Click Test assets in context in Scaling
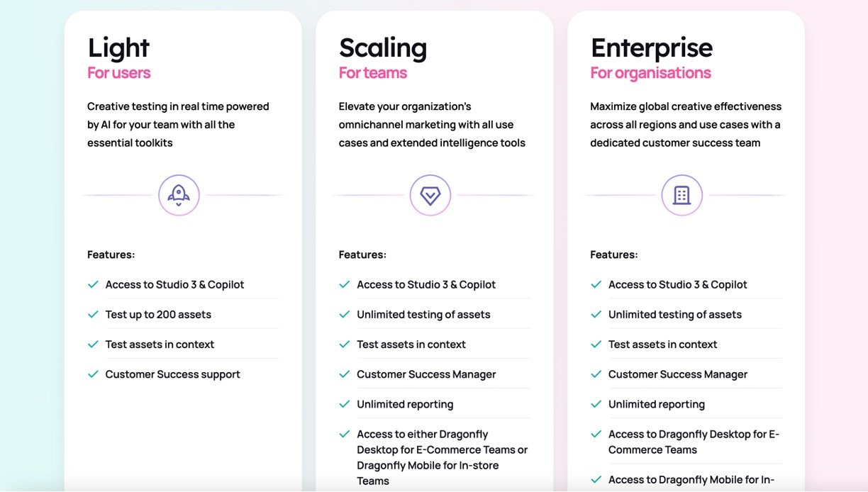This screenshot has width=868, height=492. tap(411, 345)
